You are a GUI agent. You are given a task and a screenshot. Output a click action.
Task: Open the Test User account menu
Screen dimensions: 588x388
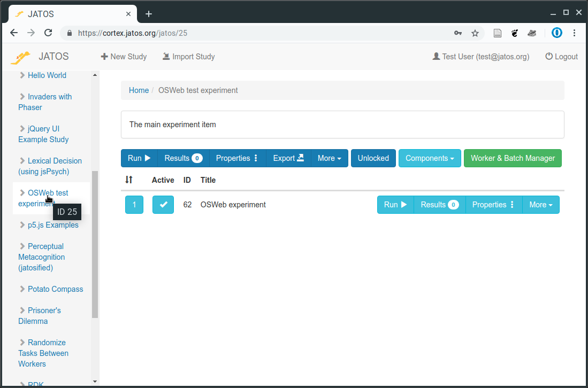tap(481, 57)
